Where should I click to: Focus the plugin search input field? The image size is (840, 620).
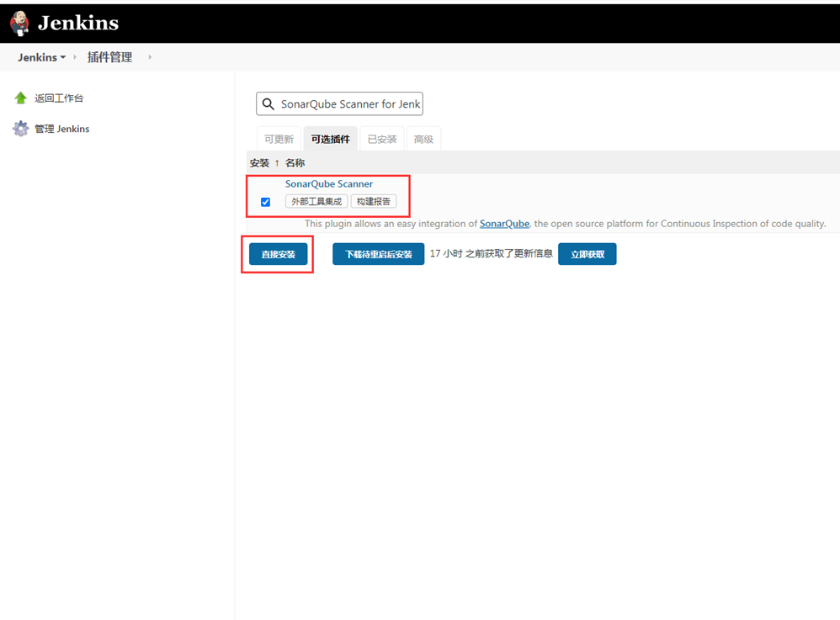point(340,103)
